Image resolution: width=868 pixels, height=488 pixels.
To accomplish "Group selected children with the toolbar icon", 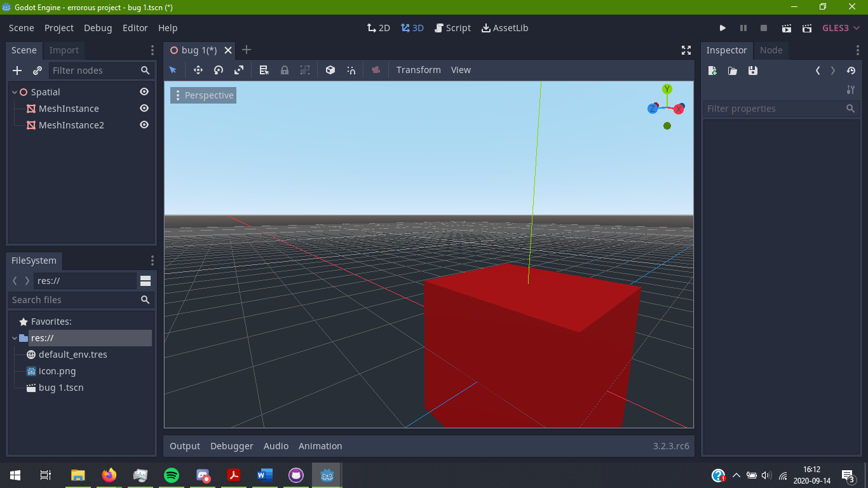I will [x=305, y=70].
